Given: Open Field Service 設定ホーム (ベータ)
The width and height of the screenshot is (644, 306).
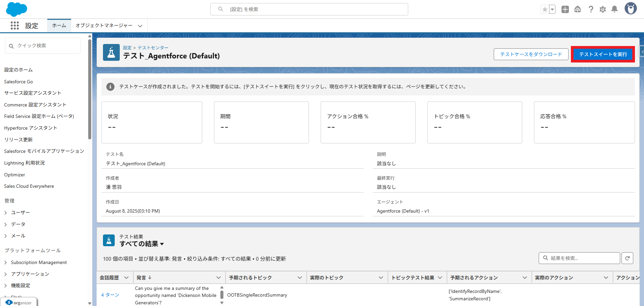Looking at the screenshot, I should coord(39,116).
